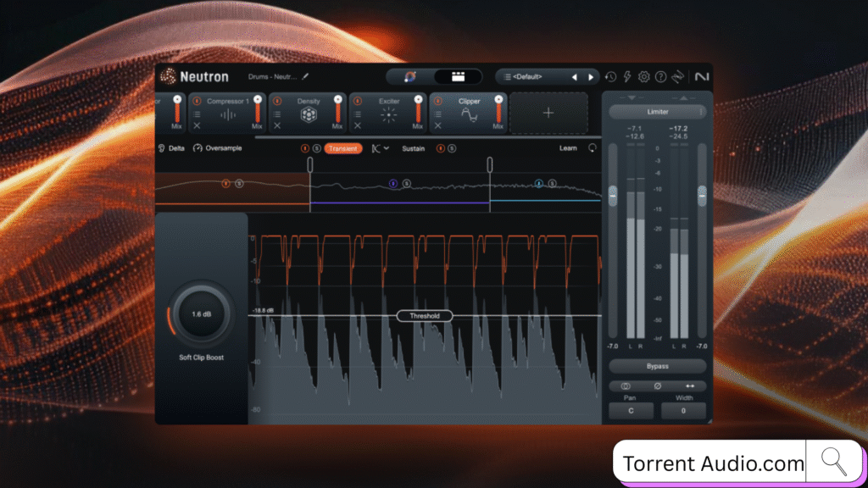Click the phase invert icon below Bypass
The height and width of the screenshot is (488, 868).
point(657,386)
